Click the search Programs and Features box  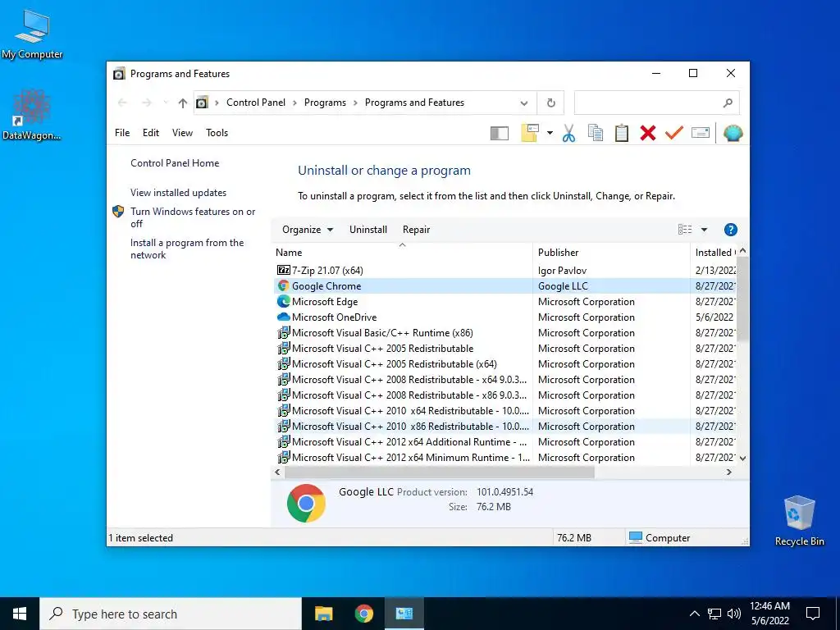pos(657,103)
